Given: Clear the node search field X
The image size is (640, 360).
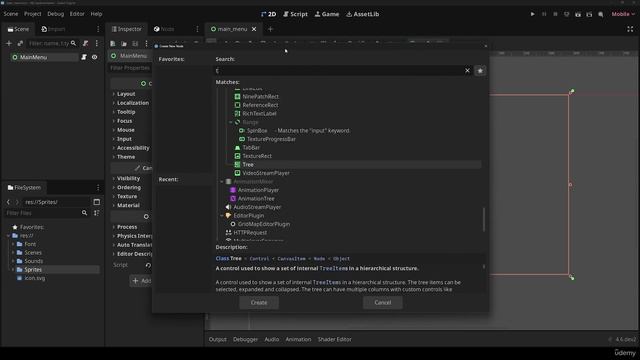Looking at the screenshot, I should click(x=467, y=71).
